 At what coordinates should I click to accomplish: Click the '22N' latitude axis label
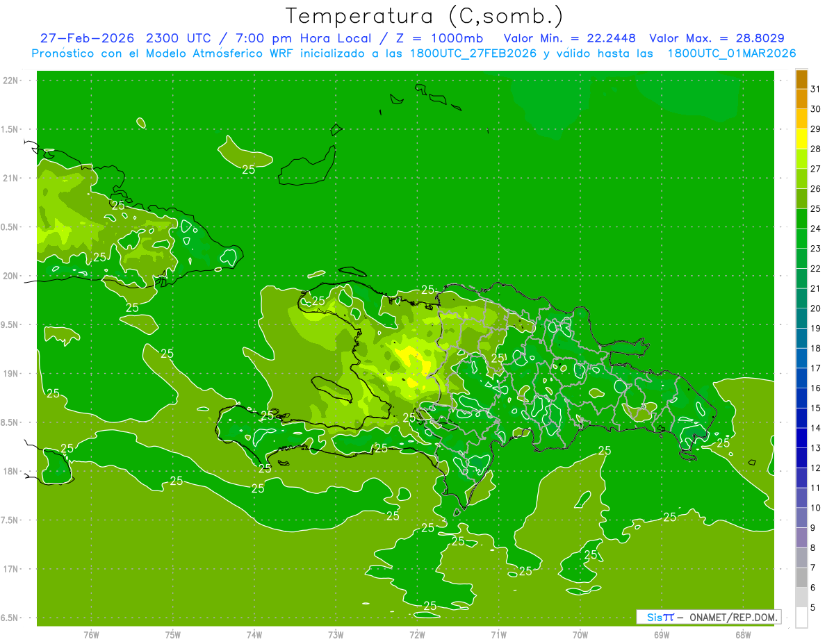coord(10,81)
